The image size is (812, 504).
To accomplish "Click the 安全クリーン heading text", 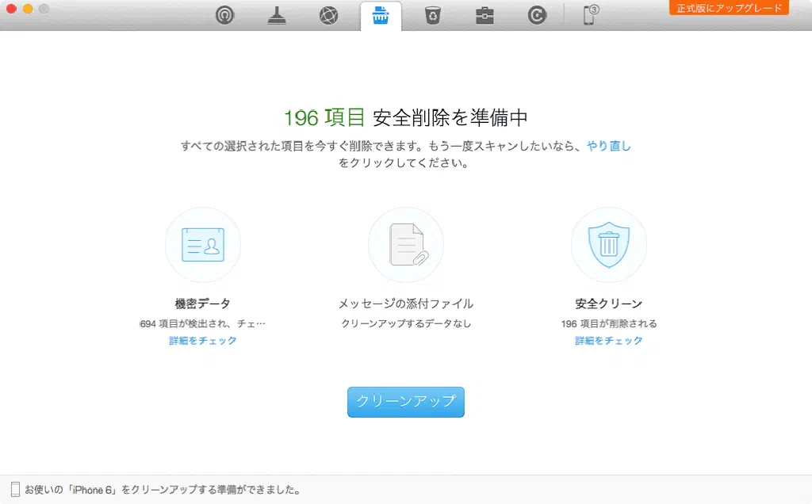I will (609, 304).
